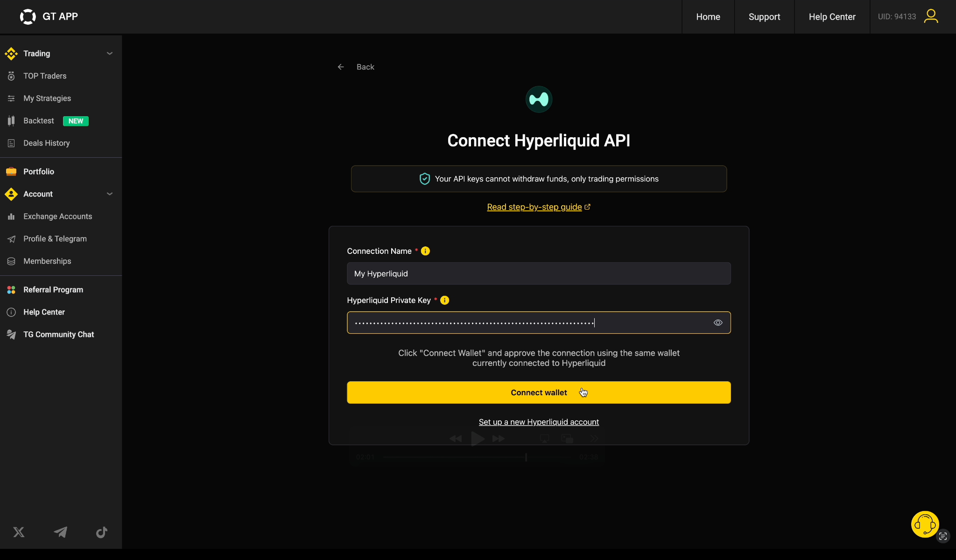
Task: Click the TOP Traders medal icon
Action: [x=11, y=76]
